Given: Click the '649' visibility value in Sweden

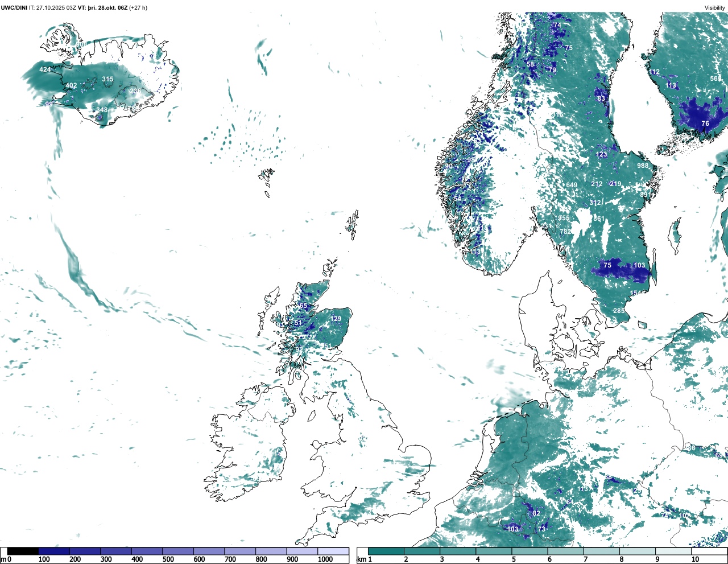Looking at the screenshot, I should (x=572, y=186).
